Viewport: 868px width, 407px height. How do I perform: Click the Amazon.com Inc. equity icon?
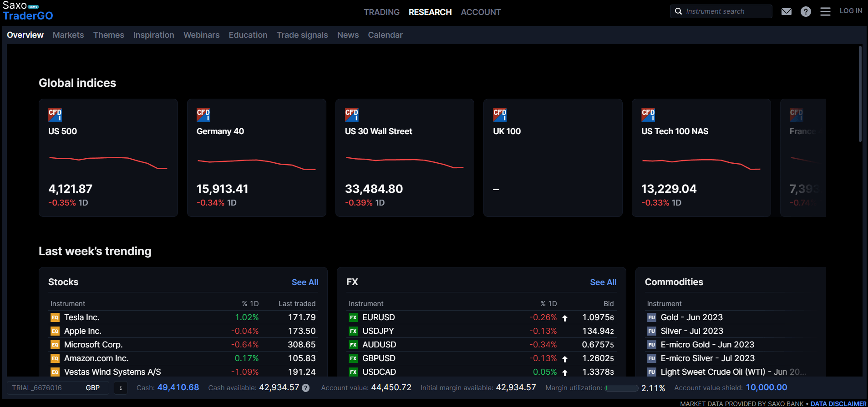pos(55,358)
